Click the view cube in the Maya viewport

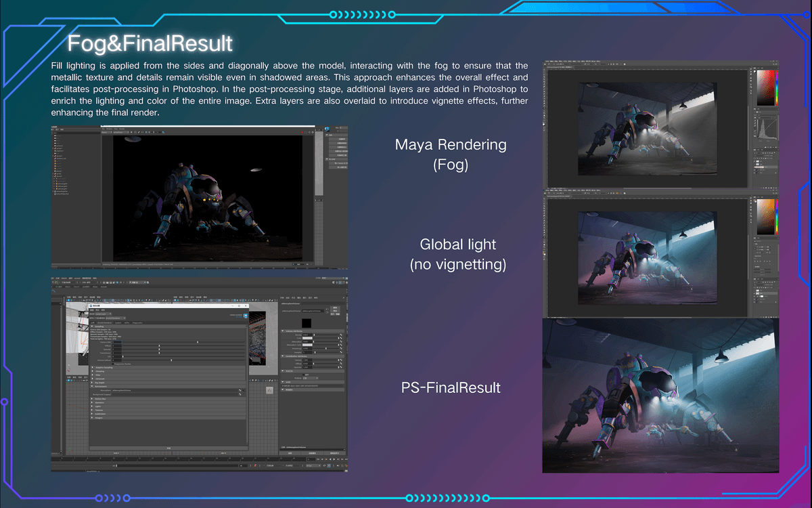(269, 390)
